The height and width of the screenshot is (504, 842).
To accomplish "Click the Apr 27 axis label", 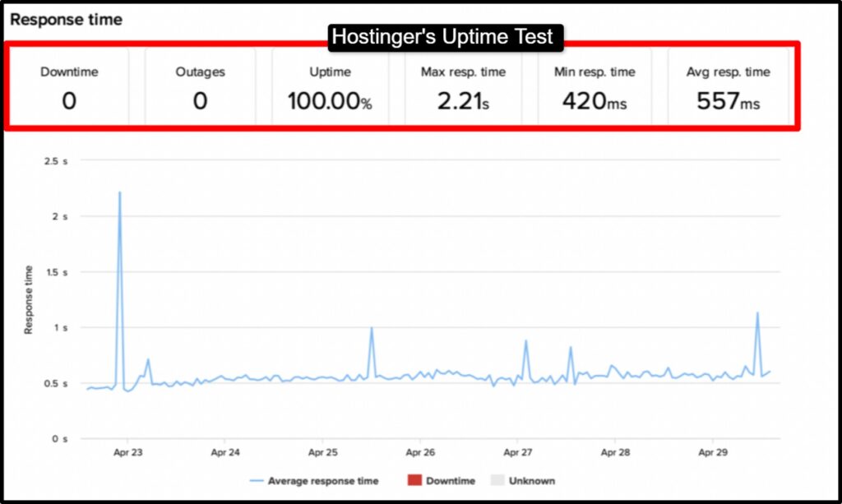I will pos(518,452).
